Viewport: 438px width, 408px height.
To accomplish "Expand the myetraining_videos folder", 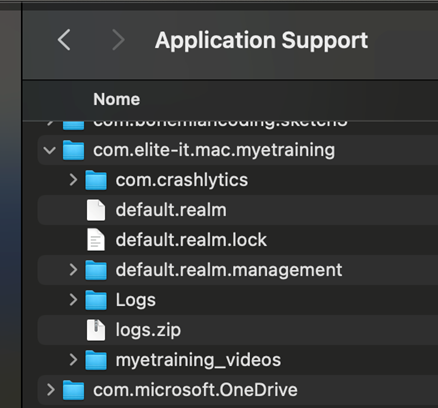I will (73, 360).
